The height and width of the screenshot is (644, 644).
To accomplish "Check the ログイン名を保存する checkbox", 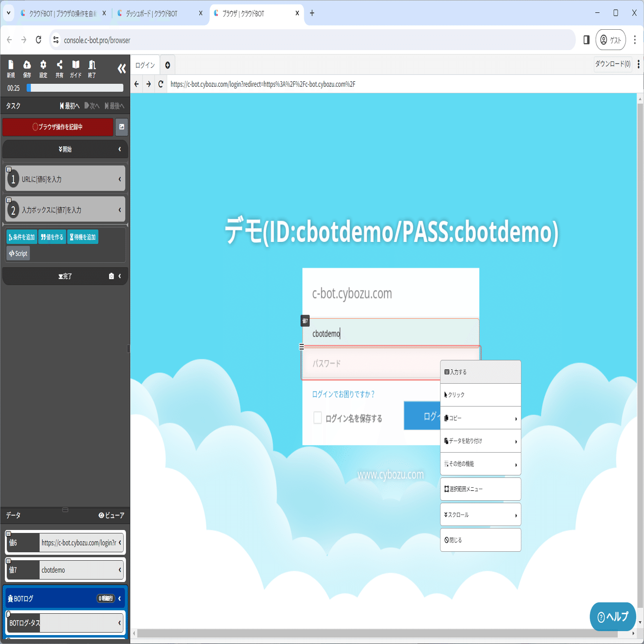I will click(x=317, y=418).
